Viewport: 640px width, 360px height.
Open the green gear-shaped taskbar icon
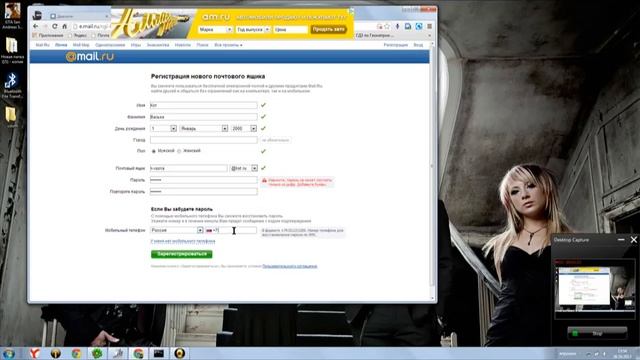click(x=97, y=353)
